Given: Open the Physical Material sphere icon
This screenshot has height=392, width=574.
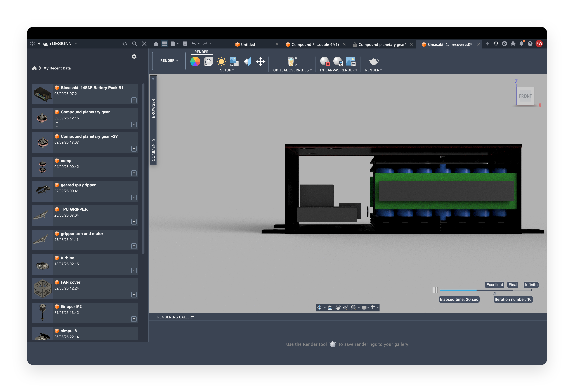Looking at the screenshot, I should (x=208, y=61).
